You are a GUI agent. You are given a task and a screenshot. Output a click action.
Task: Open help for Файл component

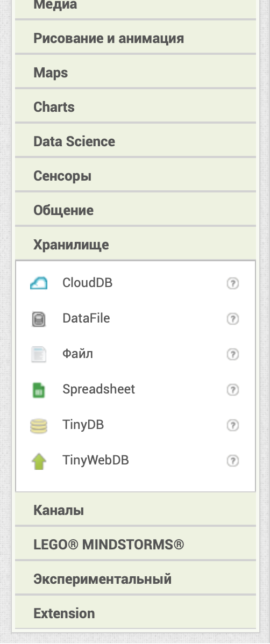(232, 354)
